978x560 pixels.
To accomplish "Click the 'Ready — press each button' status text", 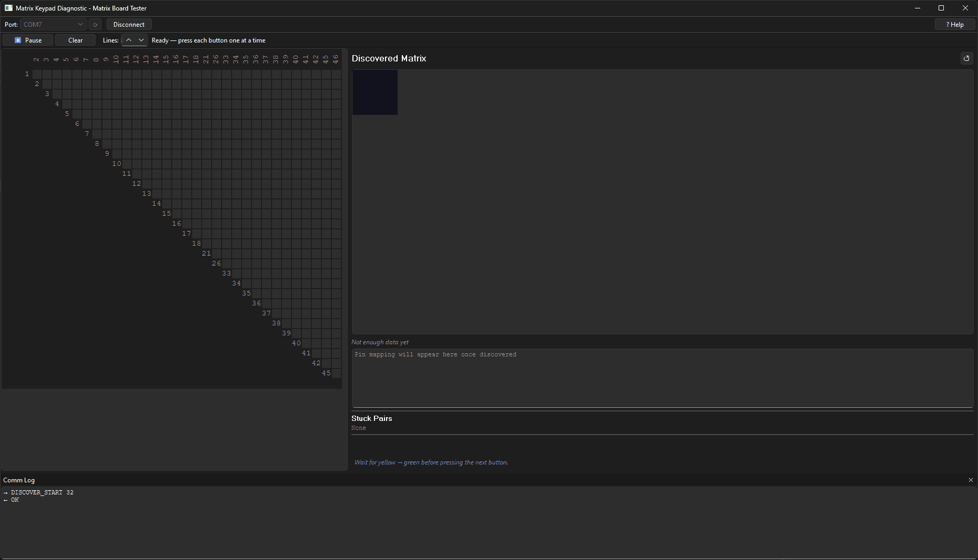I will pos(209,40).
